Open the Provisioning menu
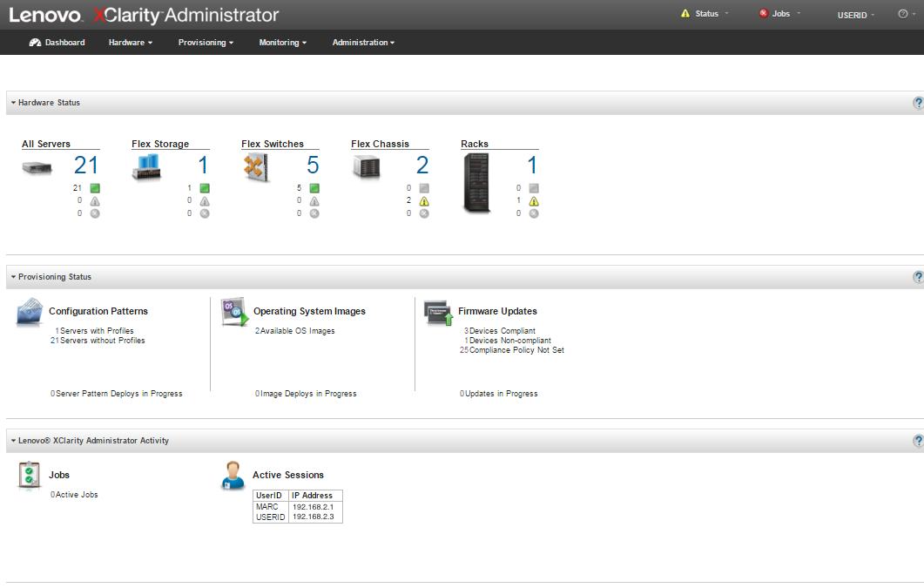The height and width of the screenshot is (588, 924). (x=206, y=43)
